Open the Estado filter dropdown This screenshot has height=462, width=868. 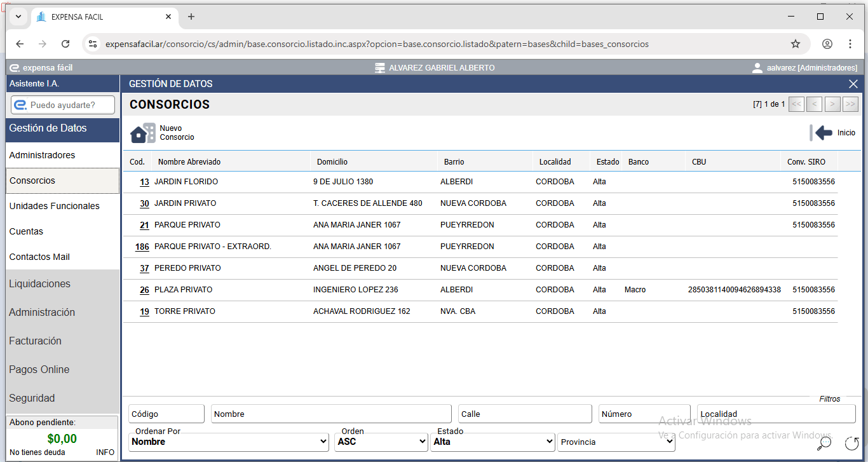point(492,442)
